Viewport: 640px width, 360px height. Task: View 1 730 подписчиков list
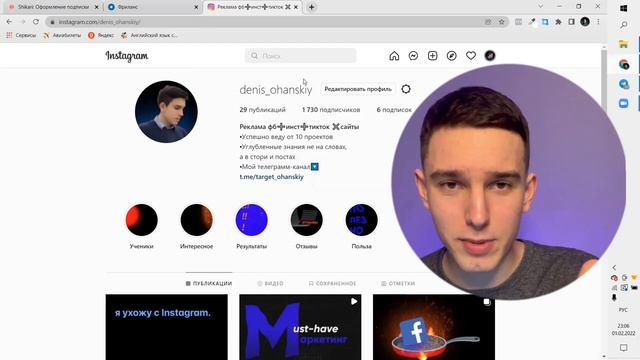pos(331,110)
